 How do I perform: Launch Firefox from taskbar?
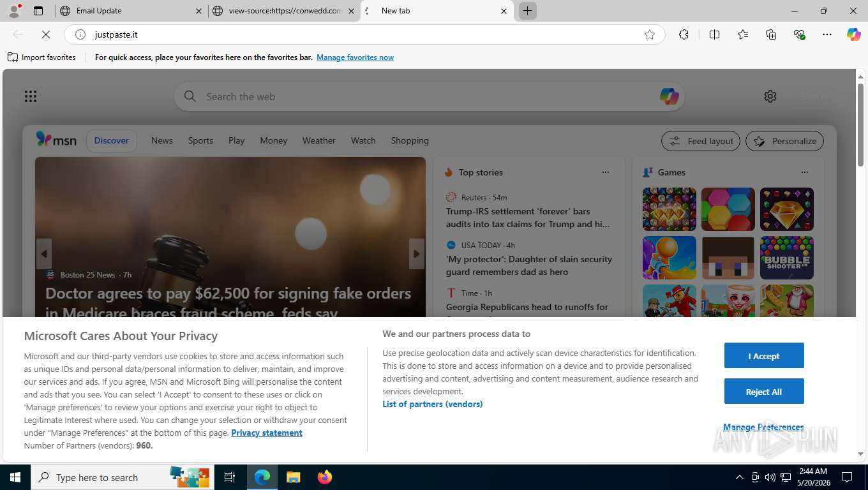click(x=325, y=477)
